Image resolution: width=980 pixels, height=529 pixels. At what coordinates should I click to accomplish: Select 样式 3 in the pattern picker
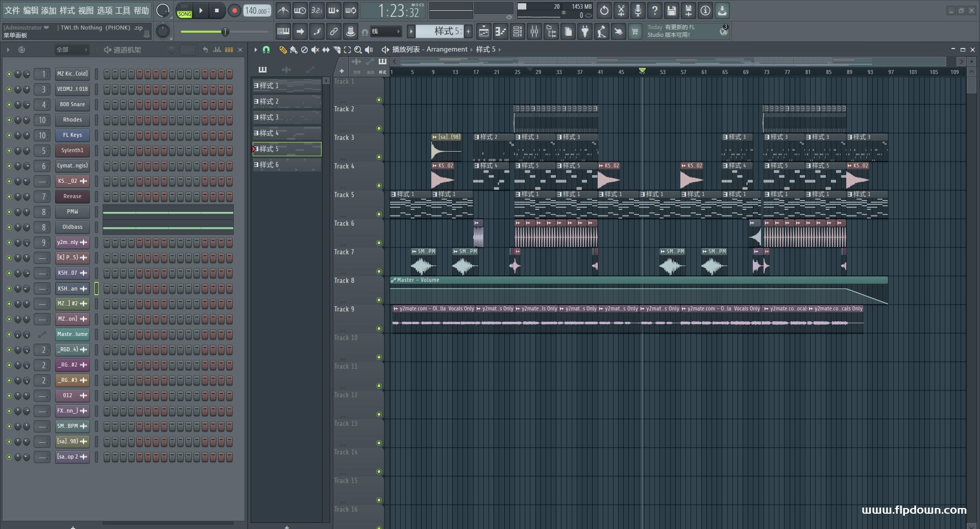tap(286, 117)
